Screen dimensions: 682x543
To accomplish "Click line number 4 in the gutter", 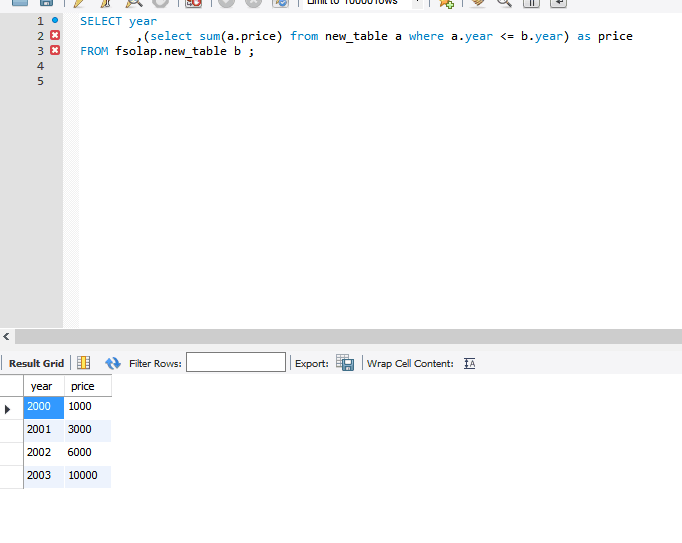I will 40,66.
